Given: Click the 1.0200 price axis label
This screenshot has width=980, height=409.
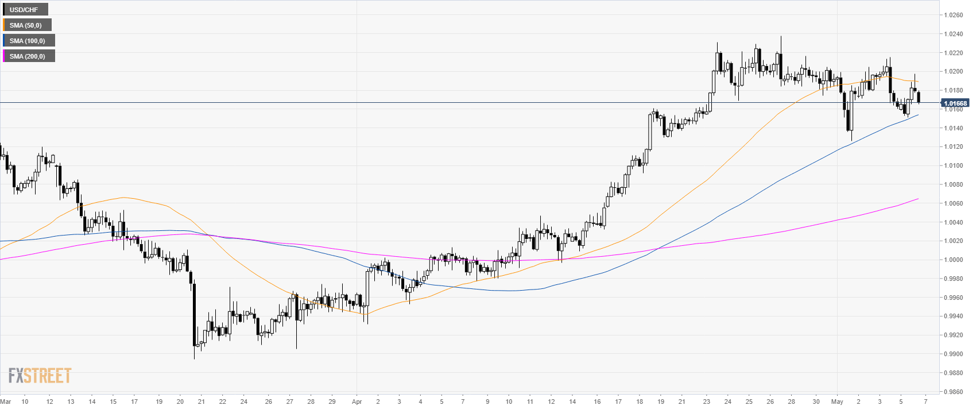Looking at the screenshot, I should (953, 72).
